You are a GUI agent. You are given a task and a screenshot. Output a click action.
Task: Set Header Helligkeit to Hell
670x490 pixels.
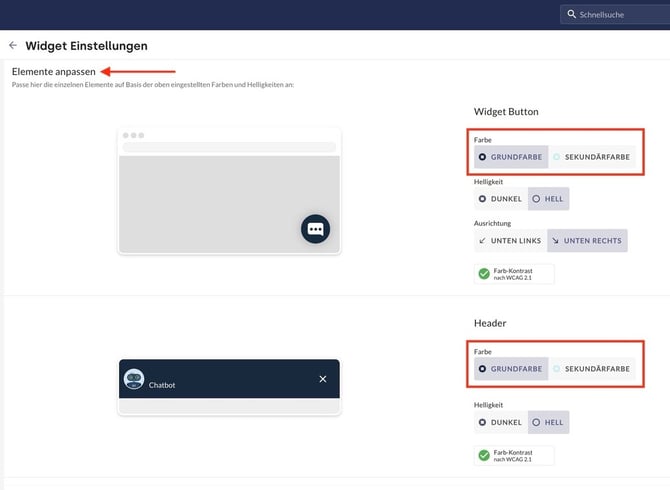[548, 422]
